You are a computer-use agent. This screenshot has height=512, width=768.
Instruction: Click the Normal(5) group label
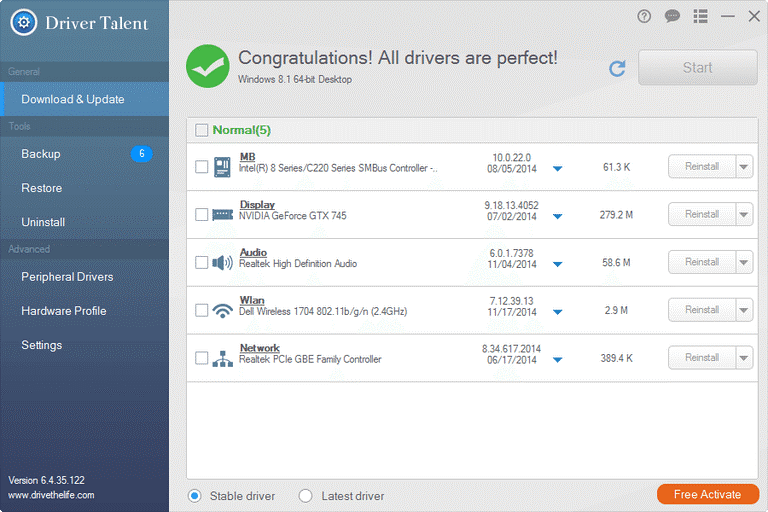(x=241, y=130)
